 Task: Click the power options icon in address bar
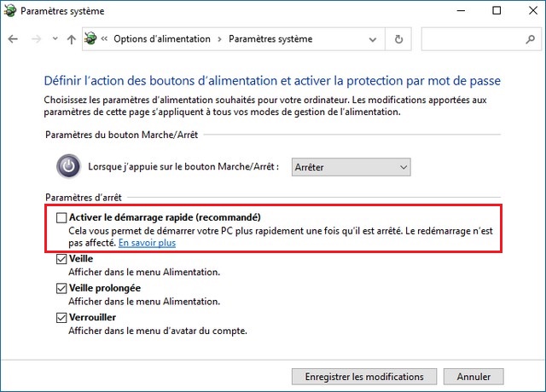click(90, 39)
